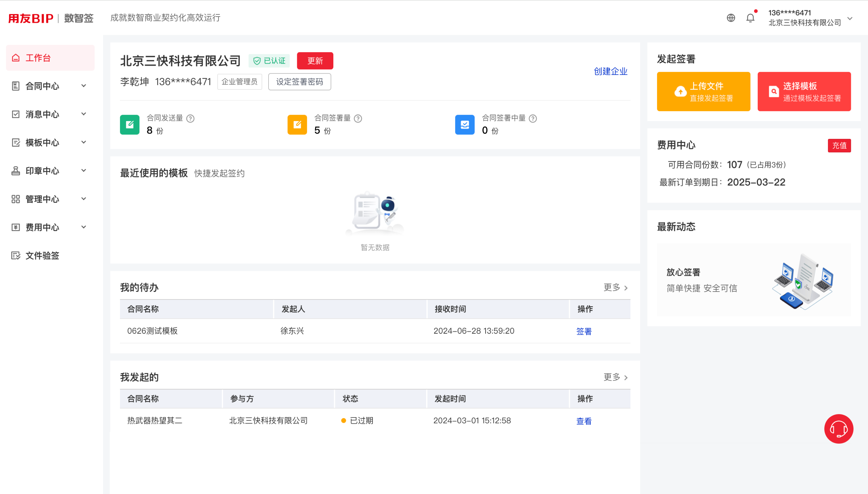Click the 印章中心 stamp icon
Screen dimensions: 868x494
[x=16, y=171]
